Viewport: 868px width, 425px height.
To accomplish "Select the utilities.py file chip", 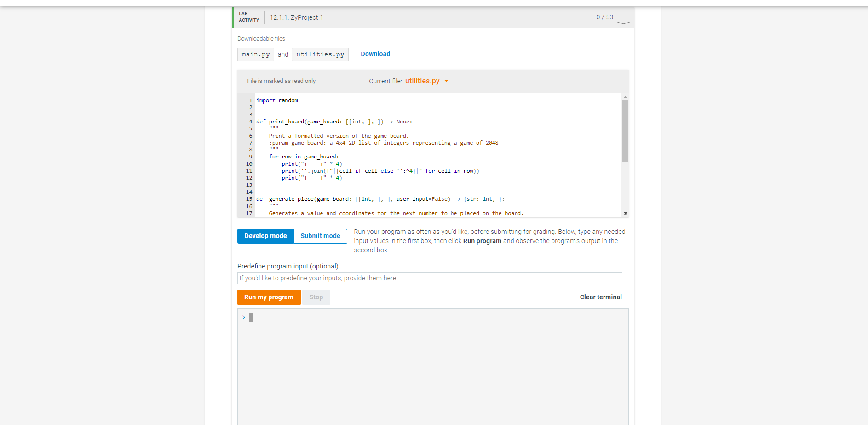I will tap(320, 54).
